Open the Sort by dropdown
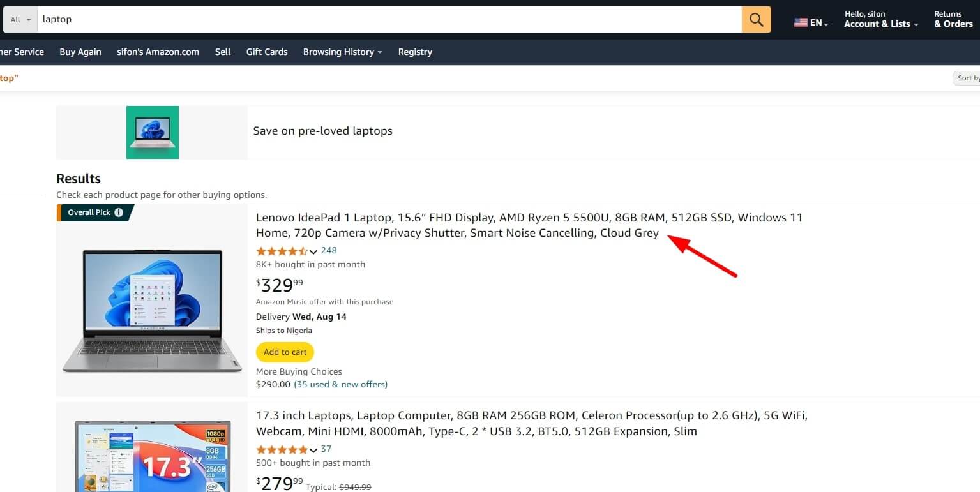Screen dimensions: 980x492 pyautogui.click(x=967, y=78)
